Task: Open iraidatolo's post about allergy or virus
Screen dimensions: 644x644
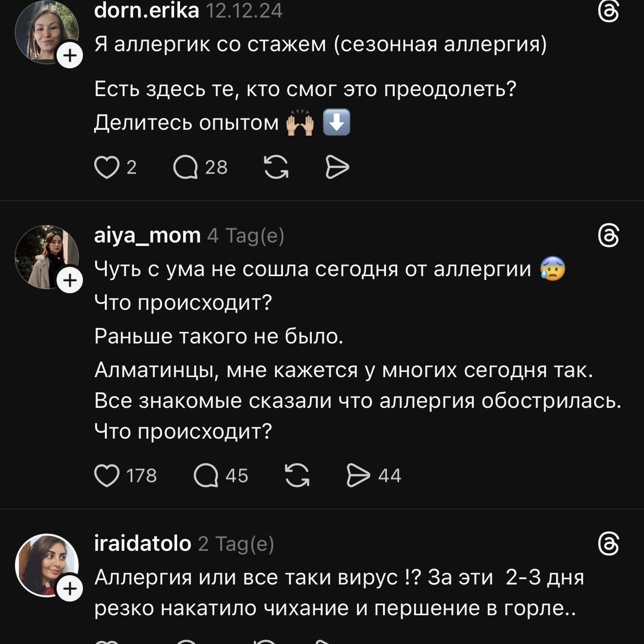Action: [337, 593]
